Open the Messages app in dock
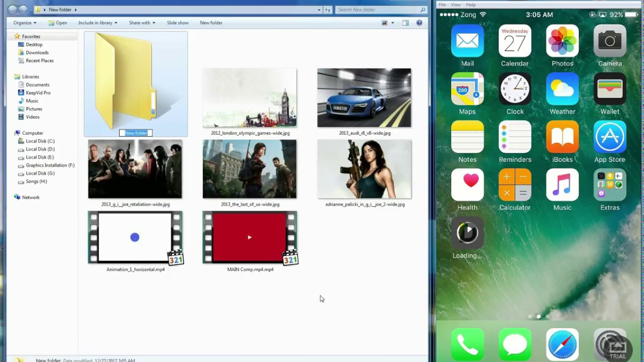Screen dimensions: 644x362 click(515, 345)
